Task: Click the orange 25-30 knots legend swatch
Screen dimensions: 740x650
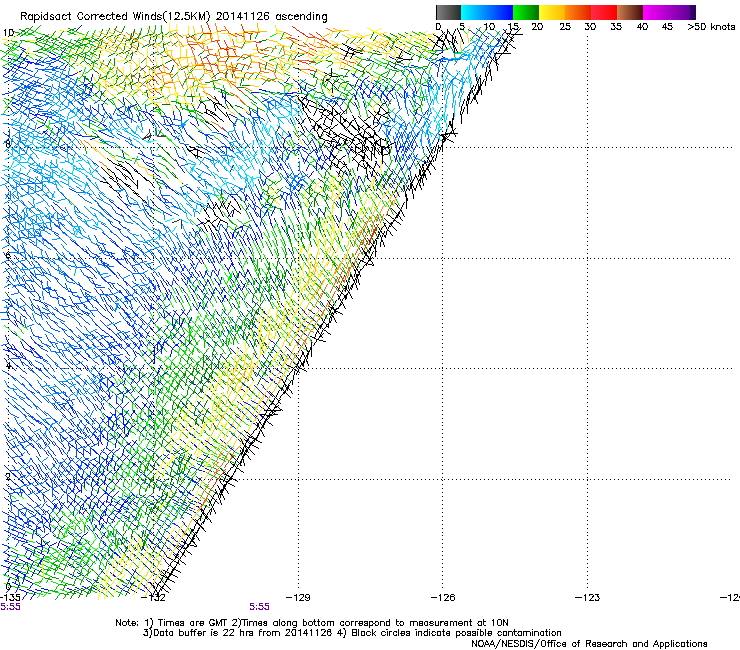Action: (x=578, y=12)
